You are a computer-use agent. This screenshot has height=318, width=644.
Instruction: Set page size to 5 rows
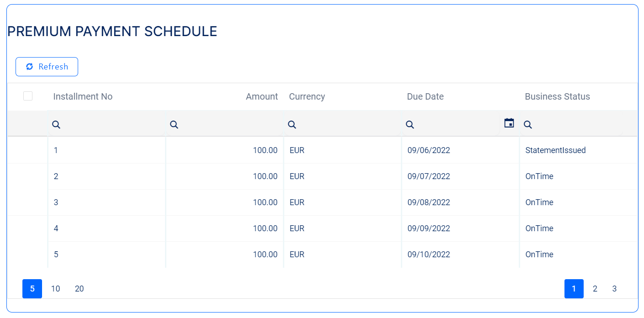[x=32, y=289]
